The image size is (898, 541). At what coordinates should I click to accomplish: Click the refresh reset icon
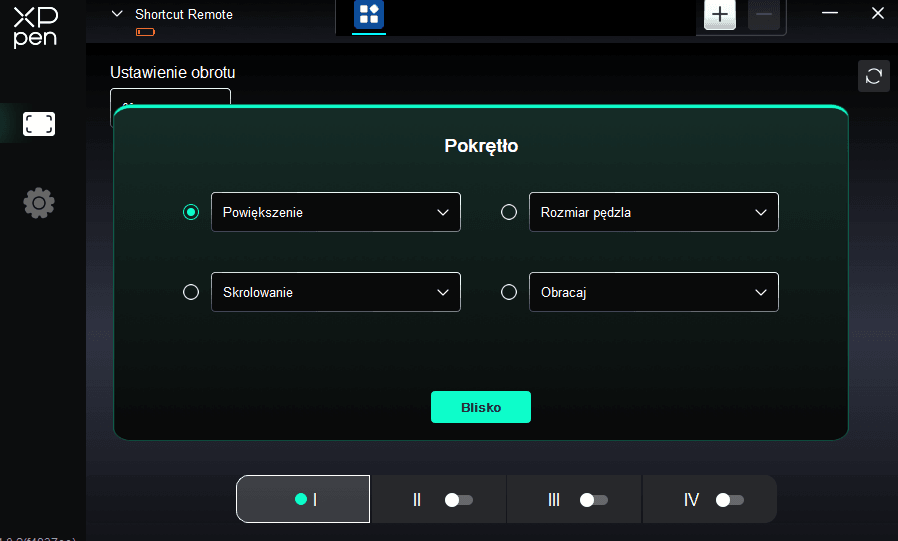click(873, 77)
